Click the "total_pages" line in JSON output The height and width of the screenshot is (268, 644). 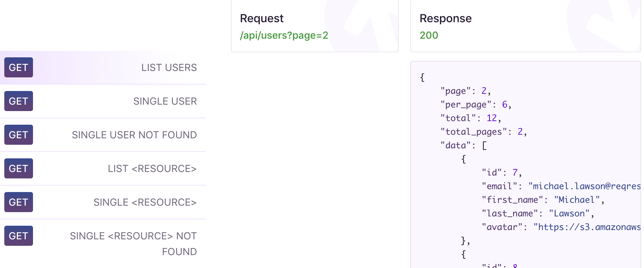tap(483, 132)
